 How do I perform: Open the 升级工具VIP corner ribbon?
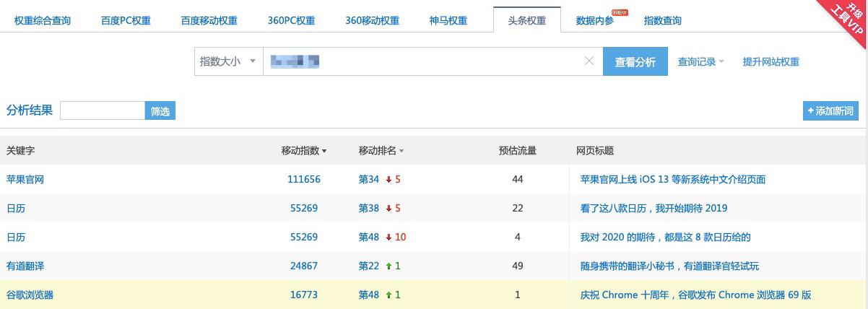(843, 20)
